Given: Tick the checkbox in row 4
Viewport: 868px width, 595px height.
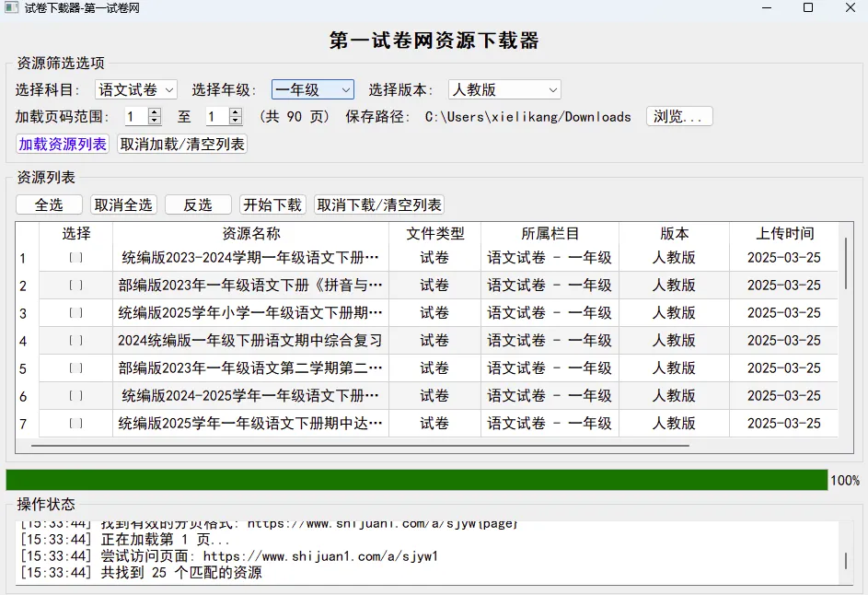Looking at the screenshot, I should pos(75,341).
